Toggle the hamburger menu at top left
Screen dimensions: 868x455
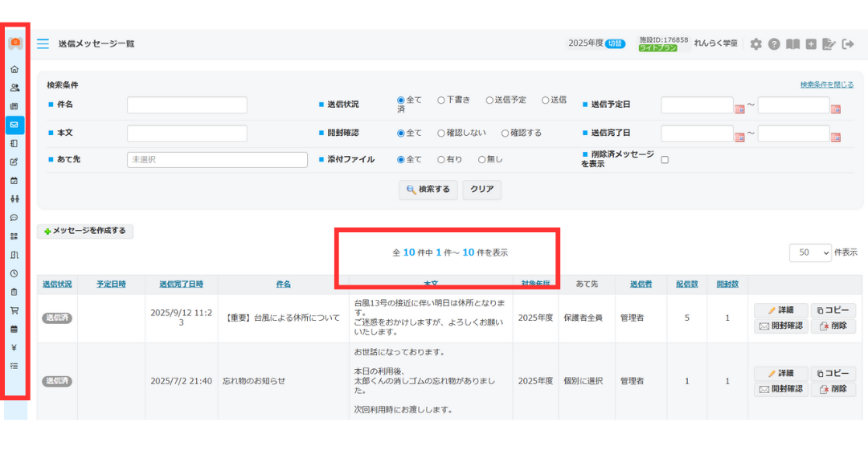tap(43, 44)
